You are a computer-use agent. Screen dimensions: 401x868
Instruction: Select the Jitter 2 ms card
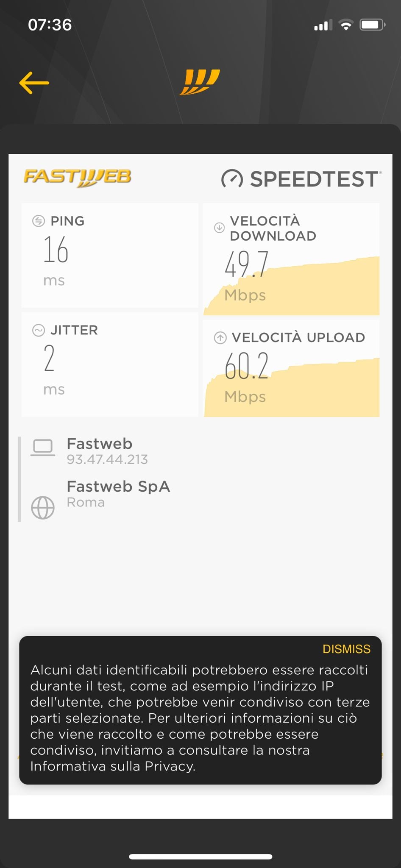pos(110,365)
